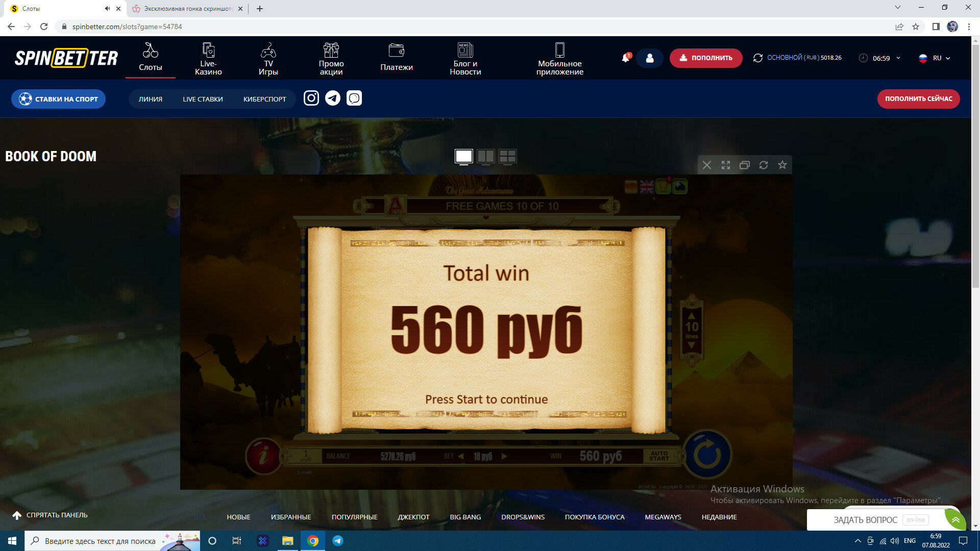This screenshot has height=551, width=980.
Task: Select the ПОПУЛЯРНЫЕ category tab
Action: (354, 517)
